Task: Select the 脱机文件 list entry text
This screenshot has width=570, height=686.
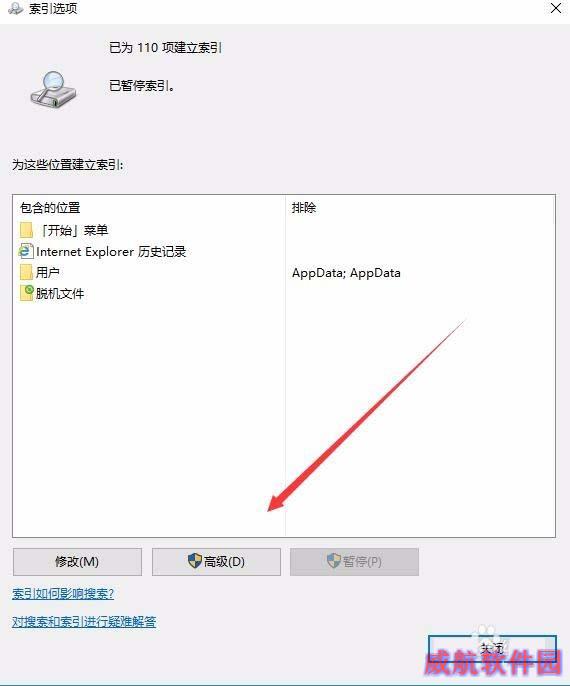Action: click(x=60, y=294)
